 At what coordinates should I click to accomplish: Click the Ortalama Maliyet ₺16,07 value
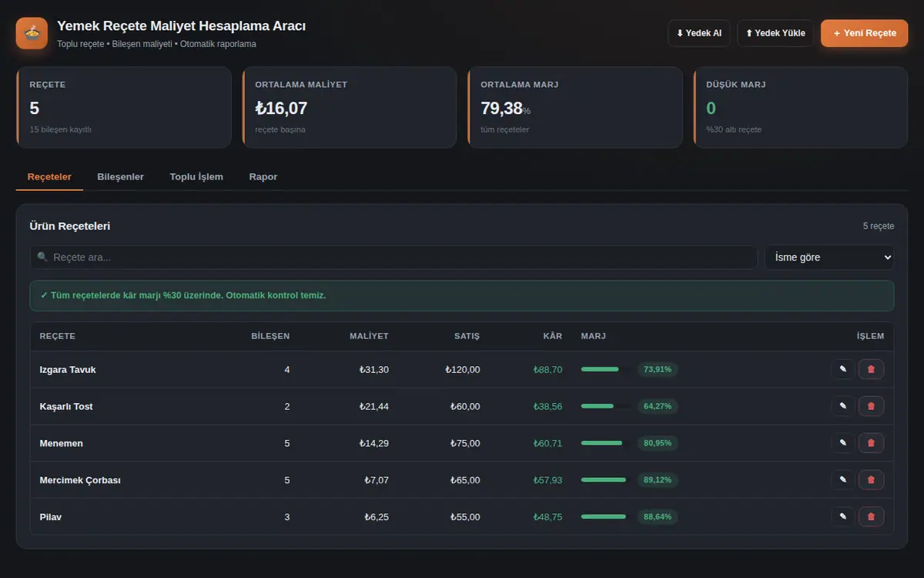(281, 109)
